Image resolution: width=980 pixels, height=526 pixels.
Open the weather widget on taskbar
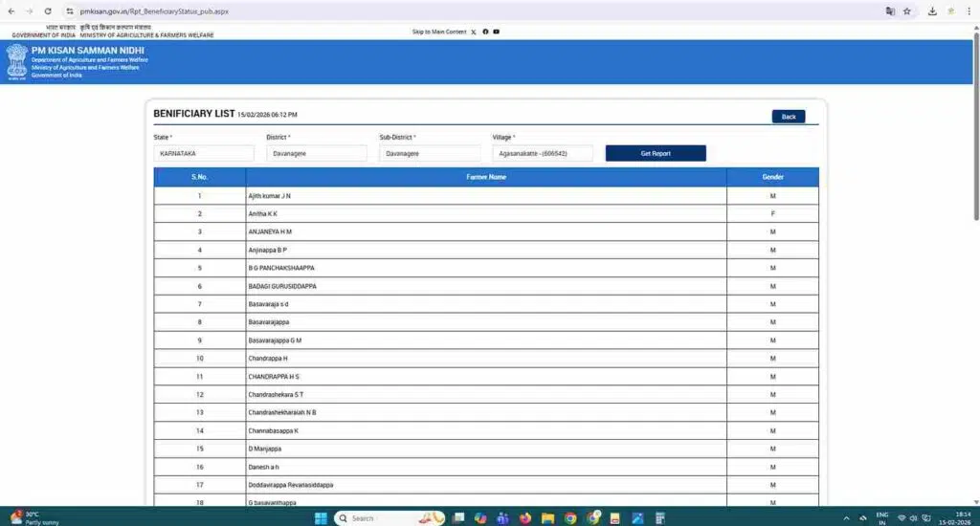[34, 518]
